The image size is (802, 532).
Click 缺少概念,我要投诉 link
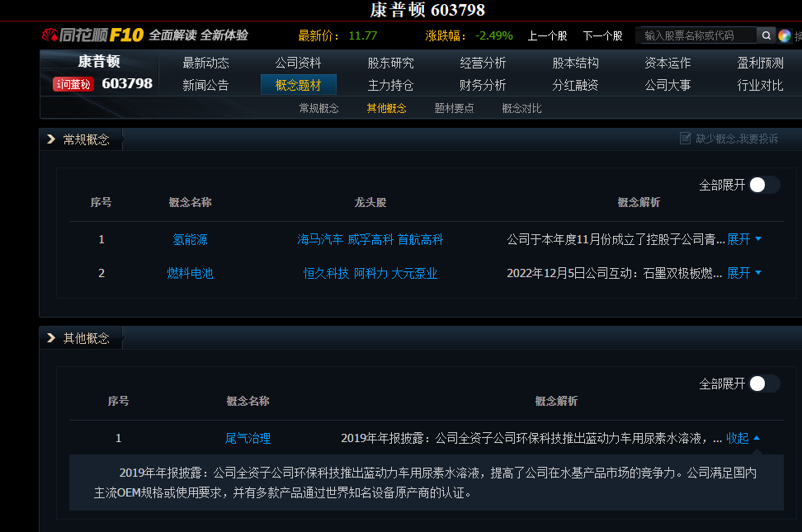[x=737, y=139]
